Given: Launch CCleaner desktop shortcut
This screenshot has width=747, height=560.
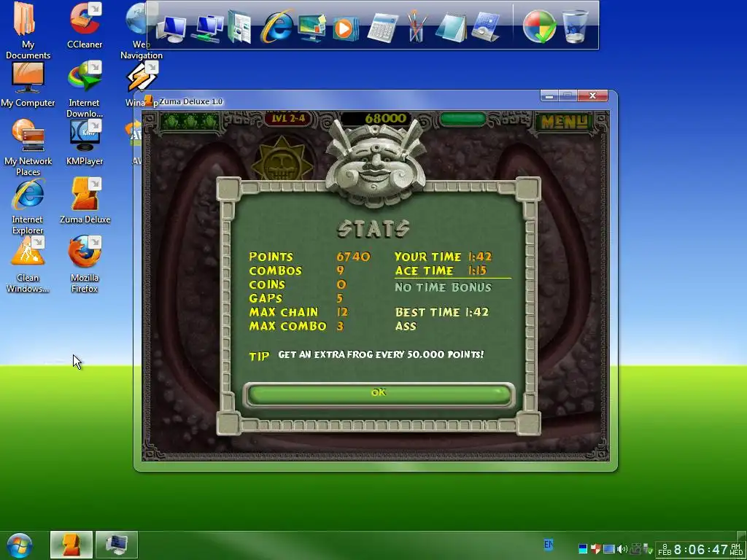Looking at the screenshot, I should [x=85, y=26].
